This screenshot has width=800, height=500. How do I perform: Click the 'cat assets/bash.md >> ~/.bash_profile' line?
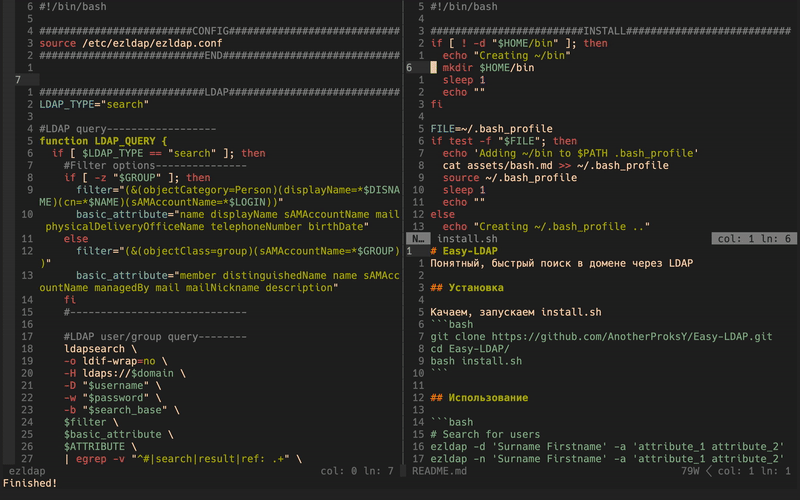pos(556,166)
